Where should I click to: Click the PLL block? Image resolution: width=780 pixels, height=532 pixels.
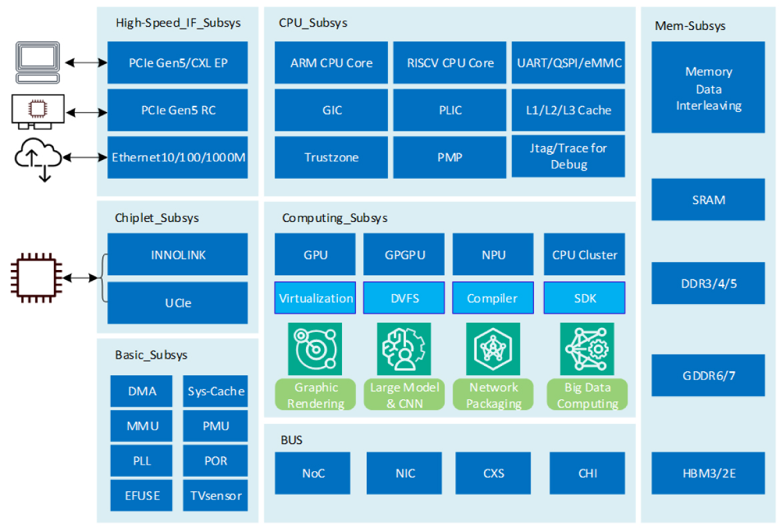tap(141, 461)
